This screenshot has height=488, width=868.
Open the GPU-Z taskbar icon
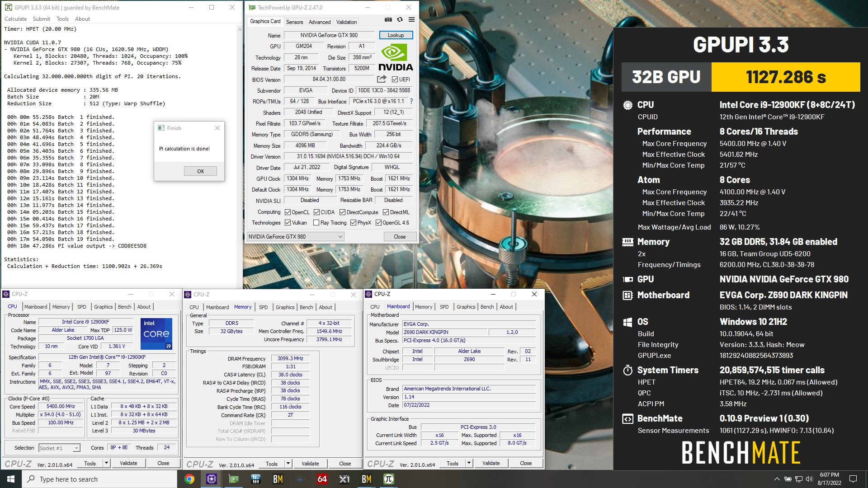pyautogui.click(x=234, y=479)
